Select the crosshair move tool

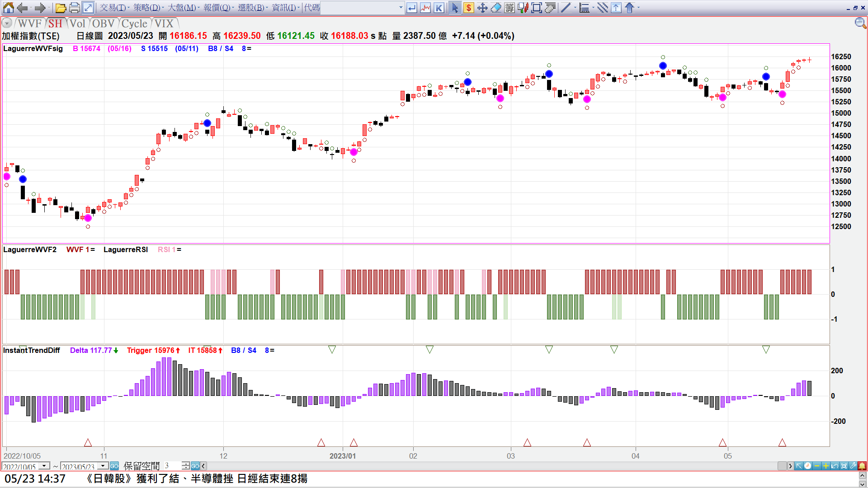482,8
